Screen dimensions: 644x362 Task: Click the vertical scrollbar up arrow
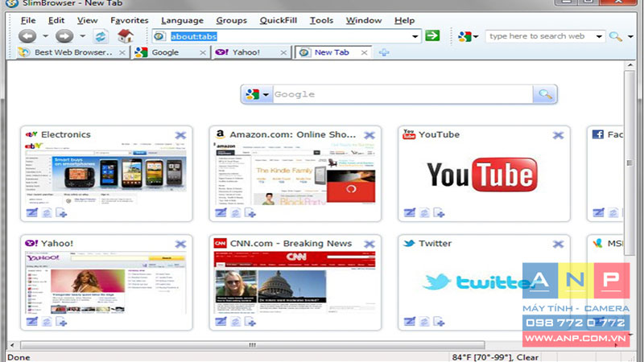[x=630, y=65]
